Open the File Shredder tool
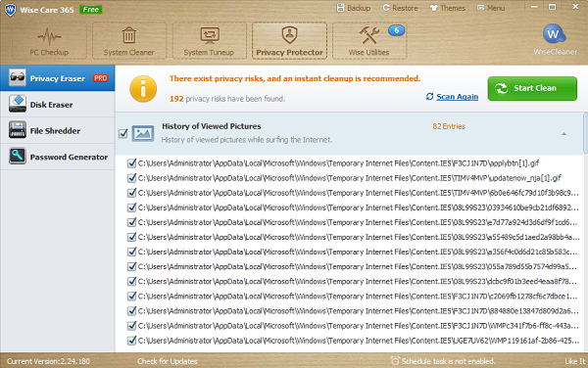Screen dimensions: 588x368 (x=58, y=130)
